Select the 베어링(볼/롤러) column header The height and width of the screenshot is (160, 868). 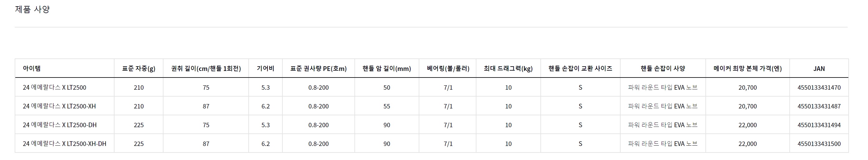pyautogui.click(x=448, y=68)
